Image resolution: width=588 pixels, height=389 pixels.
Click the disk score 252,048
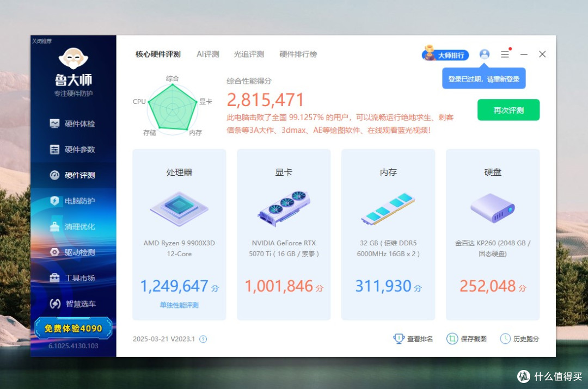[488, 286]
